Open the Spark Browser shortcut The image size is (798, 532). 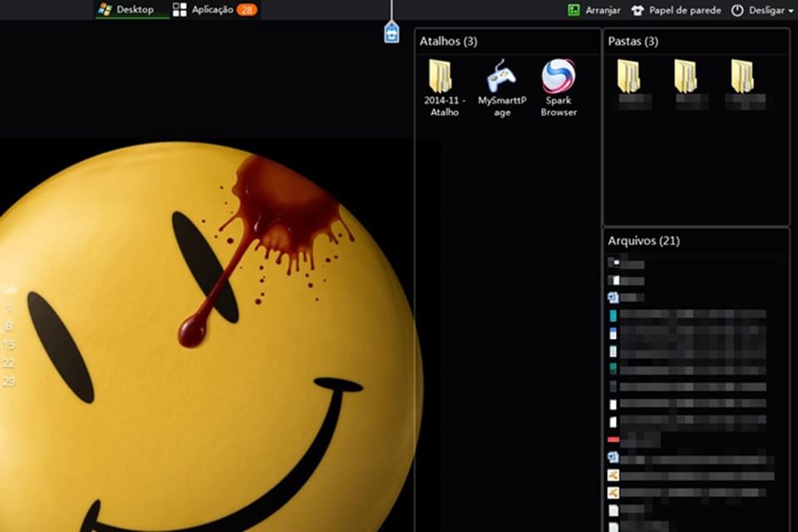[559, 77]
